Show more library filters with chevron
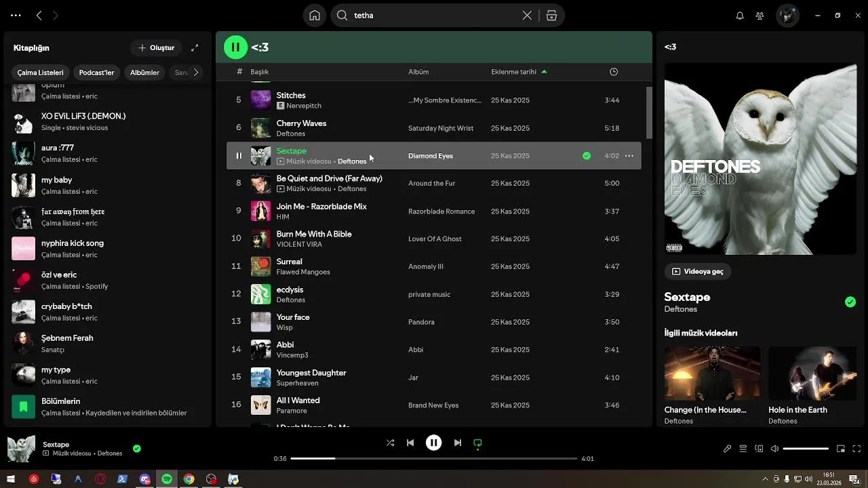The image size is (868, 488). click(x=196, y=73)
